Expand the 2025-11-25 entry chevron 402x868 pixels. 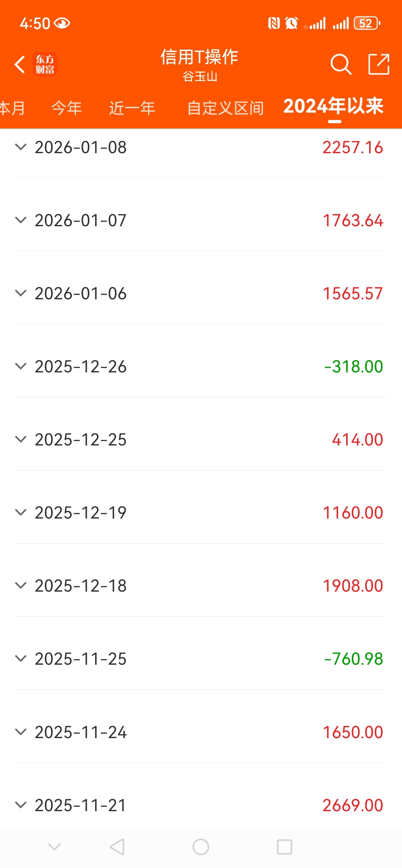21,659
